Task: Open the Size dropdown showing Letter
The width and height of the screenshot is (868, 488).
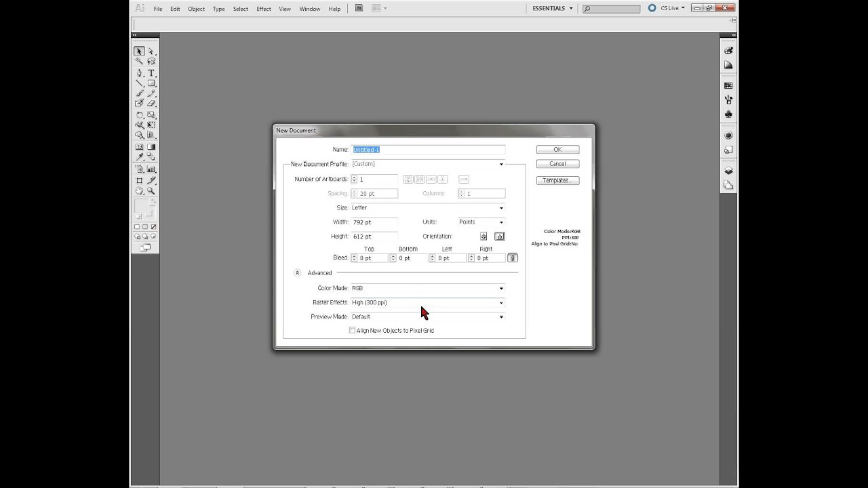Action: (428, 207)
